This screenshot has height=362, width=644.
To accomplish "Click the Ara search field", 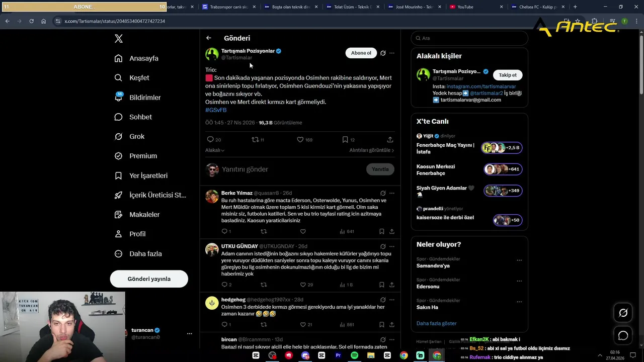I will point(469,38).
